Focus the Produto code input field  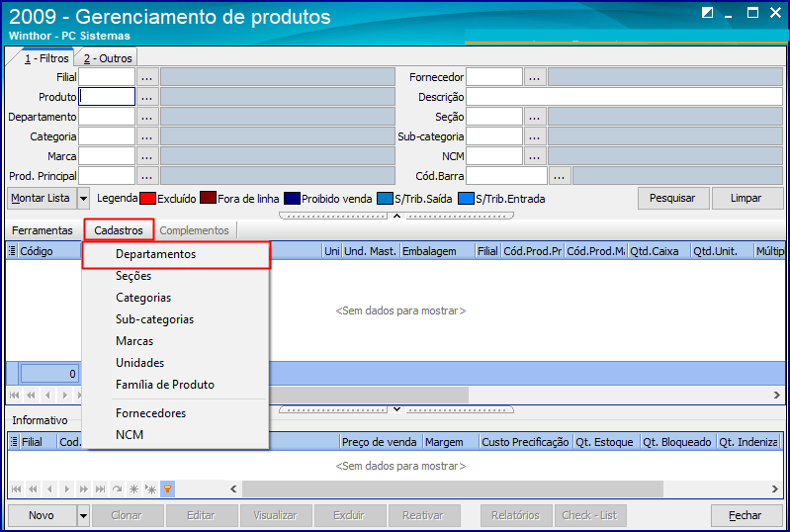click(x=108, y=97)
